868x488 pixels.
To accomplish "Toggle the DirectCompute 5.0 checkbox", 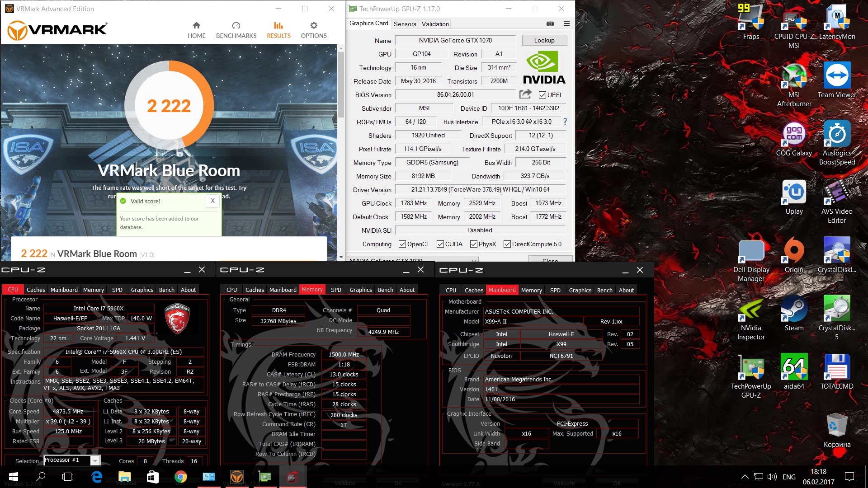I will (507, 244).
